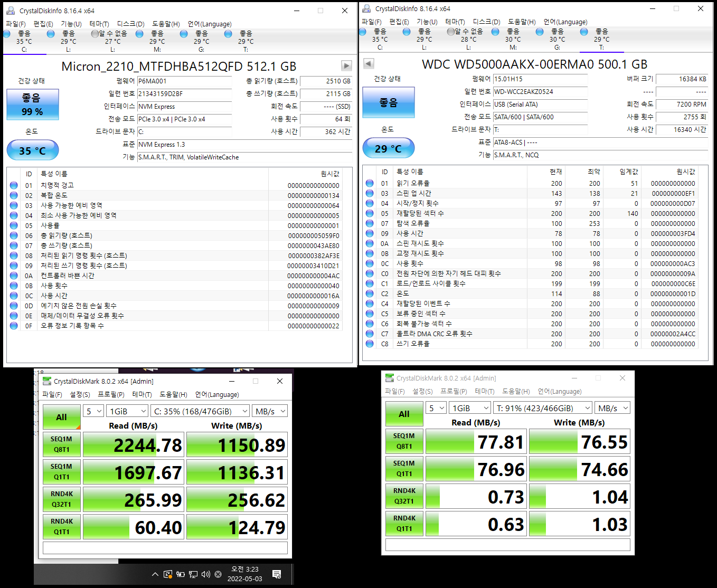Click volume speaker tray icon
Viewport: 717px width, 588px height.
click(206, 574)
